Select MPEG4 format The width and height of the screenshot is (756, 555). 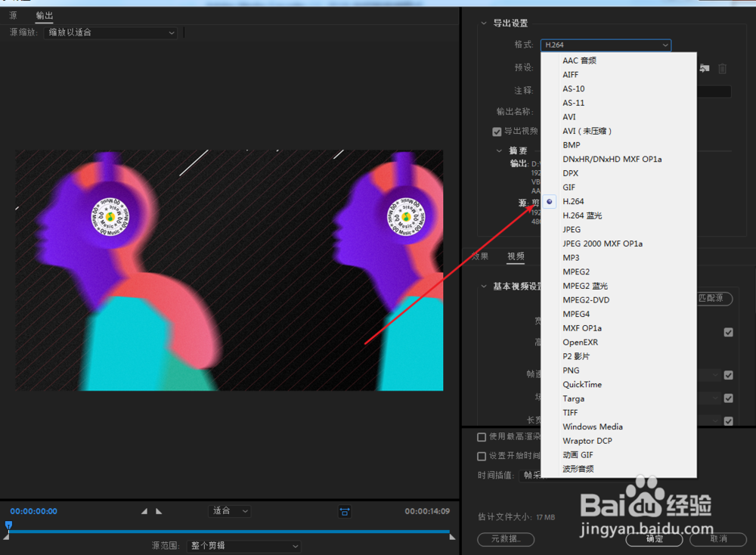pyautogui.click(x=618, y=314)
